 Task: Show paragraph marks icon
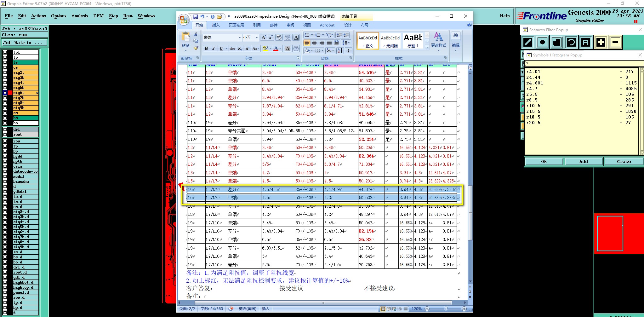(348, 51)
